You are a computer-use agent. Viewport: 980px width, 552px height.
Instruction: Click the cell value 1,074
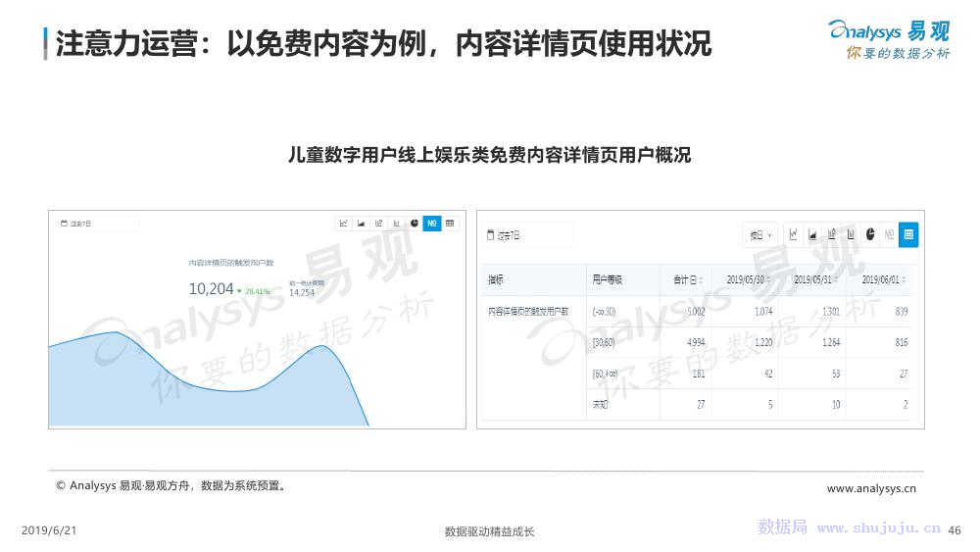click(763, 312)
